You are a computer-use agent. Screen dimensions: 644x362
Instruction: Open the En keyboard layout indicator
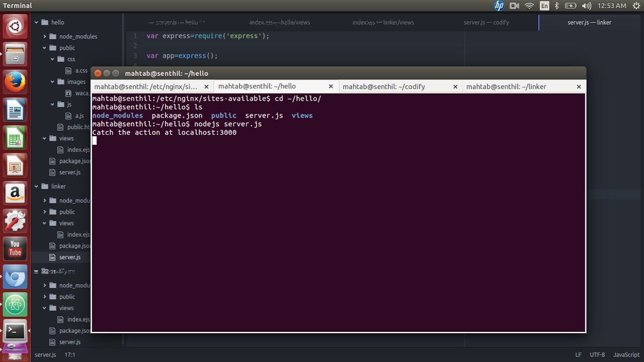(x=544, y=6)
